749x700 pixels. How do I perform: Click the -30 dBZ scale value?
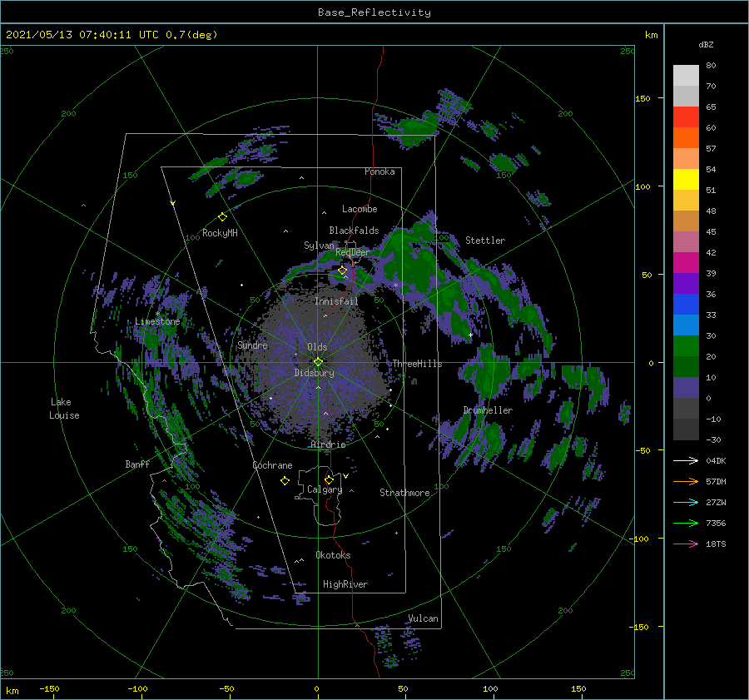coord(714,439)
